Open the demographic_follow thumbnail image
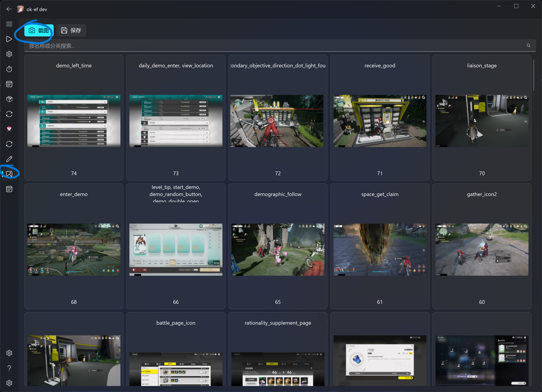The image size is (542, 392). (278, 249)
